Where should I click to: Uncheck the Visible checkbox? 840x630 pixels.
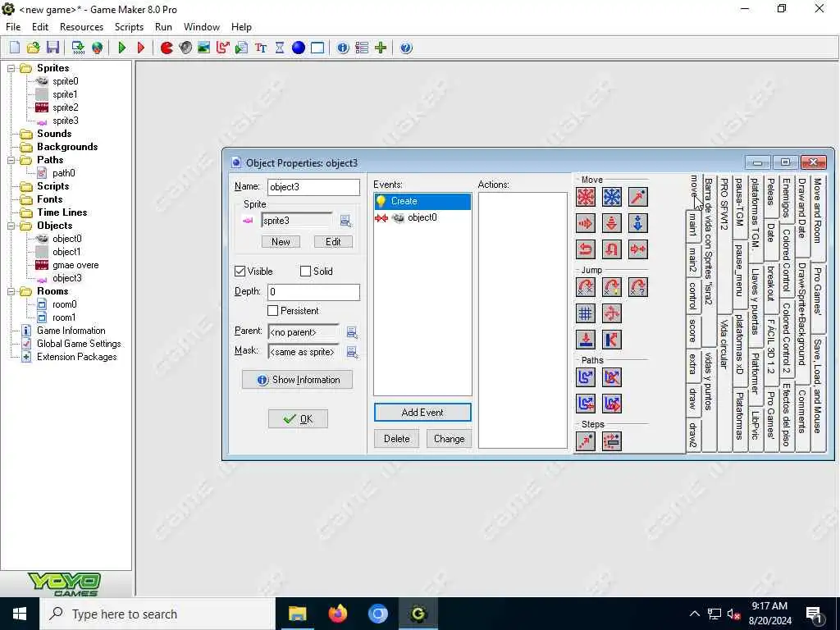(240, 271)
